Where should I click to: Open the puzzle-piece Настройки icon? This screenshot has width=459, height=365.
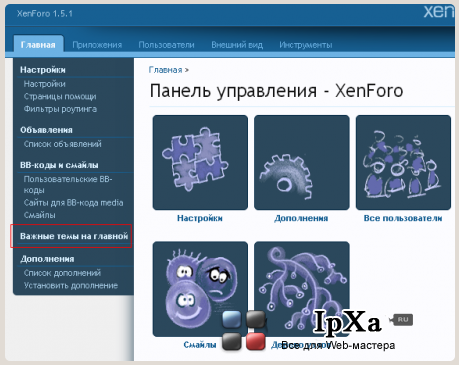coord(200,163)
